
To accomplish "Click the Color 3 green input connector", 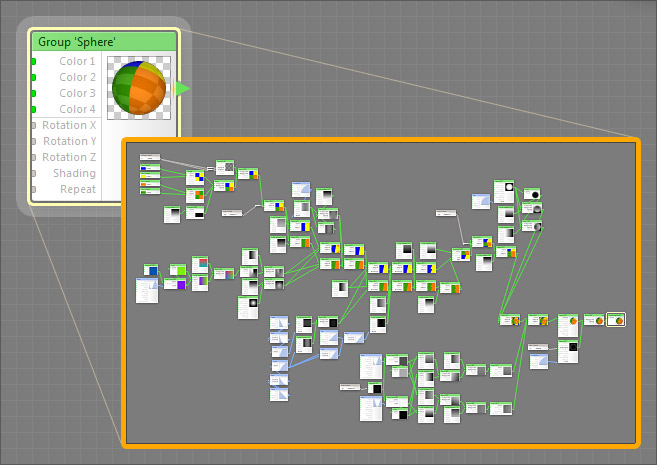I will click(x=33, y=94).
